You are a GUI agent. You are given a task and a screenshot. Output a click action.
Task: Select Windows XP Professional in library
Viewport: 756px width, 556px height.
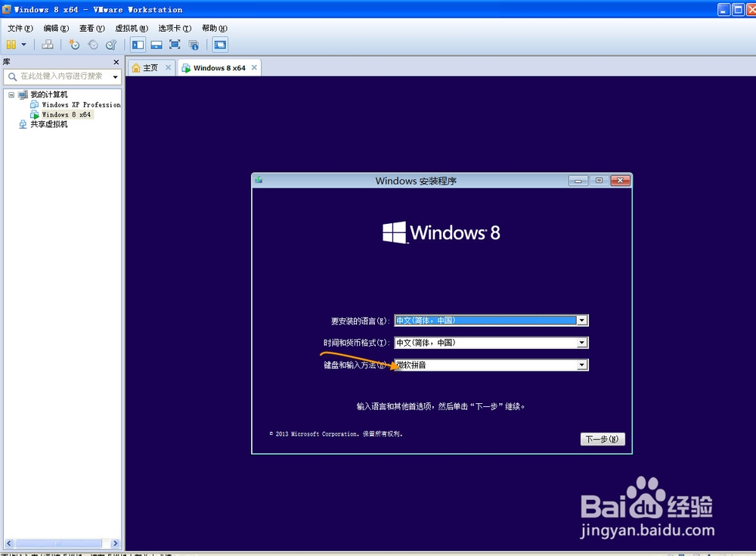[x=81, y=104]
